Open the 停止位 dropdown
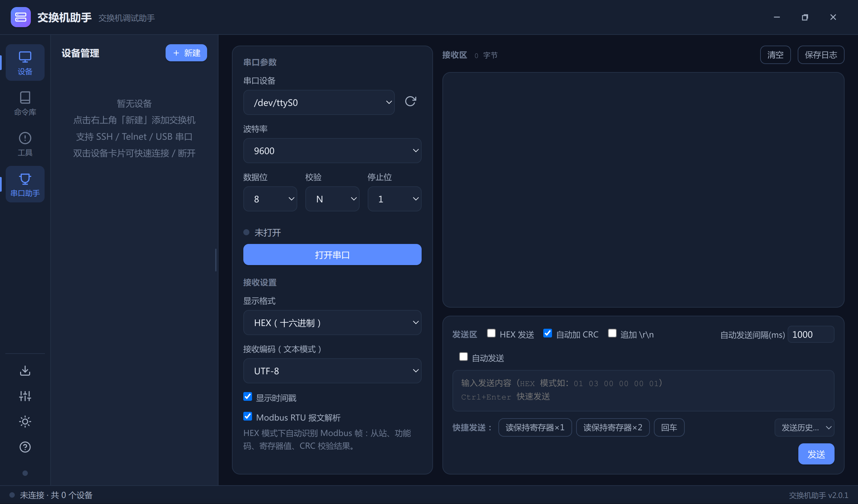 pyautogui.click(x=394, y=199)
